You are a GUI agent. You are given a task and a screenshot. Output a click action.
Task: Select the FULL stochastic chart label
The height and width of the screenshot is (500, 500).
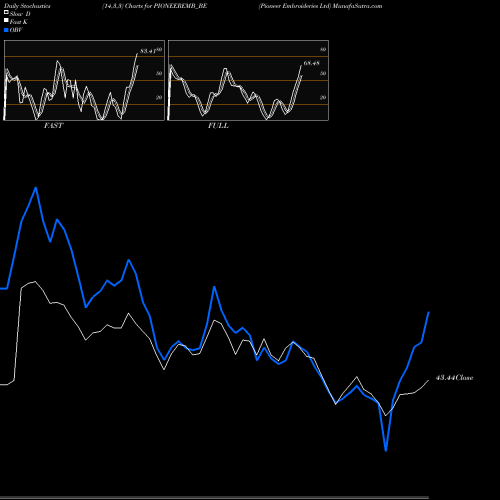[x=218, y=126]
